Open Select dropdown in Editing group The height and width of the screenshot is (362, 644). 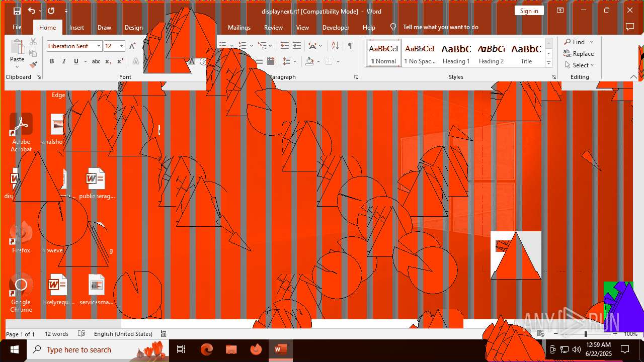click(x=579, y=65)
